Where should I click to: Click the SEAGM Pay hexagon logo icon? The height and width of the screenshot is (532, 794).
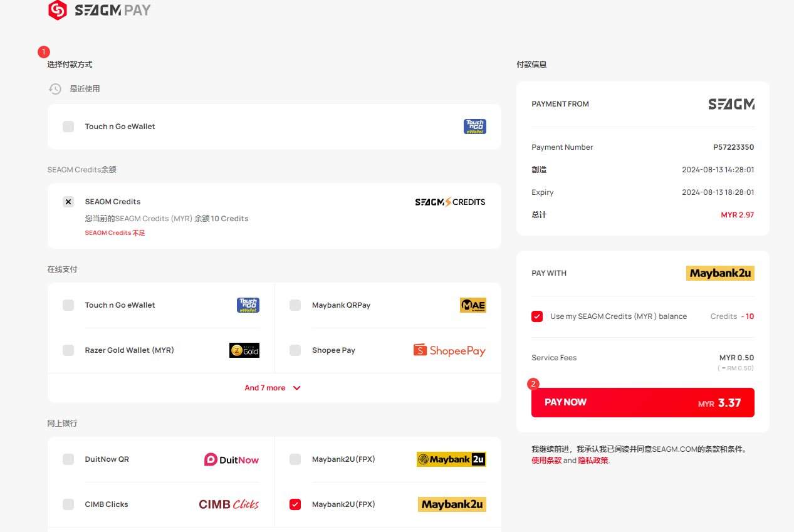pos(58,10)
